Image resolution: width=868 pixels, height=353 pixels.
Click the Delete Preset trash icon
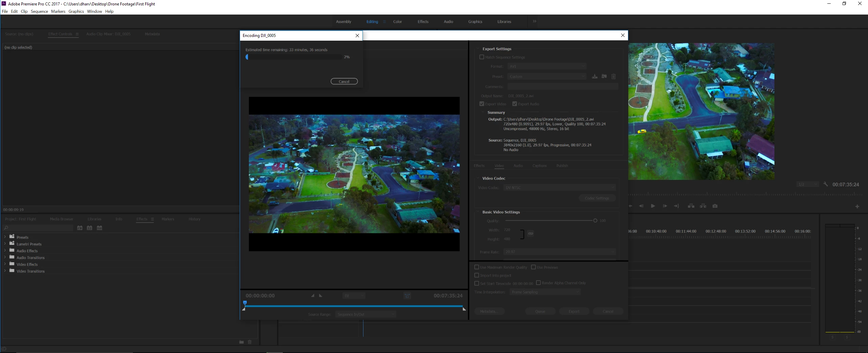tap(613, 77)
